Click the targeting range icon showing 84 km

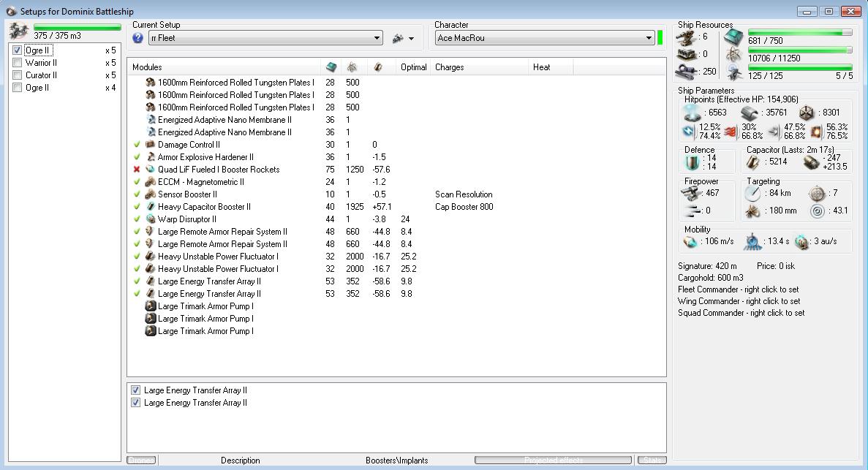point(752,193)
